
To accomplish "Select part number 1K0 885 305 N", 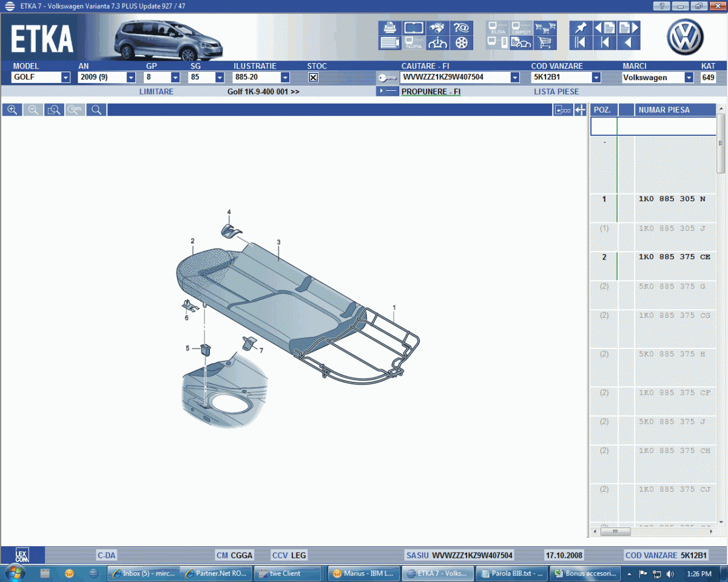I will pos(672,199).
